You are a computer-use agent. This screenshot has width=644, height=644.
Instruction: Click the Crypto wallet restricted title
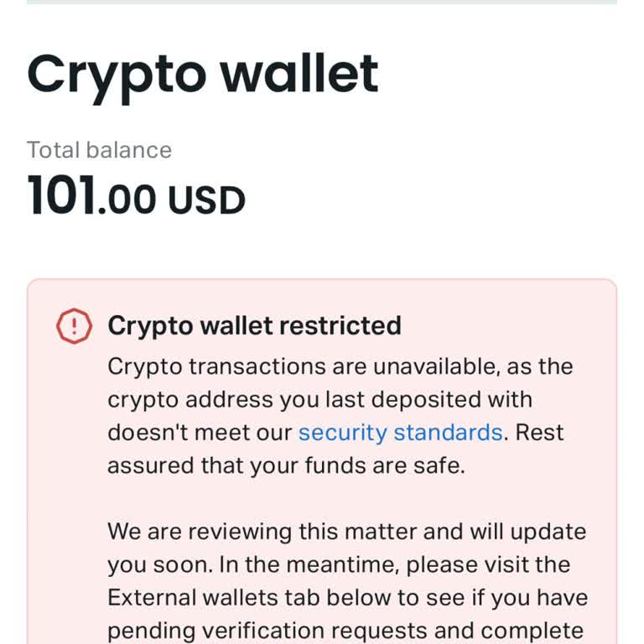pyautogui.click(x=254, y=325)
